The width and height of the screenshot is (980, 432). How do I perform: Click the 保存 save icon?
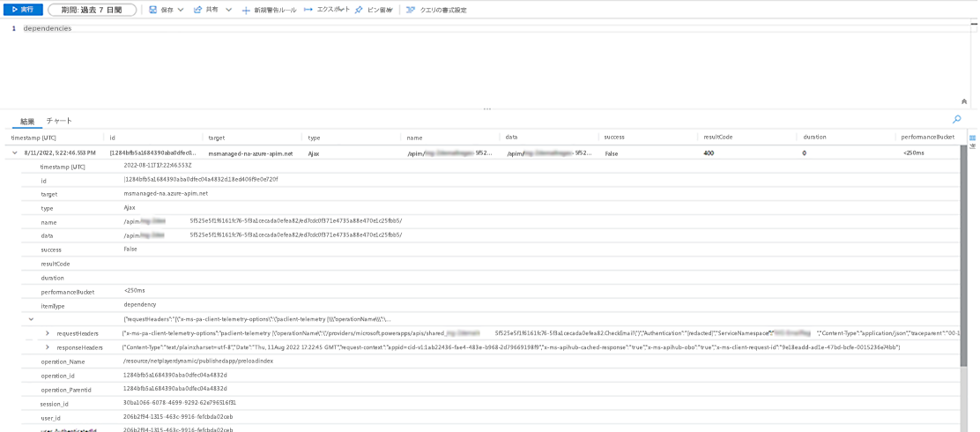[152, 10]
